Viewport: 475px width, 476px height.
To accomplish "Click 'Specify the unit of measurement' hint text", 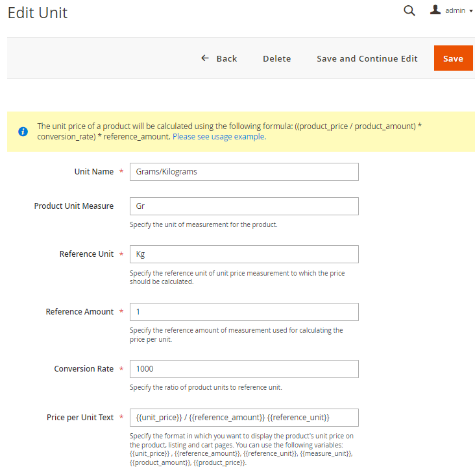I will coord(204,224).
